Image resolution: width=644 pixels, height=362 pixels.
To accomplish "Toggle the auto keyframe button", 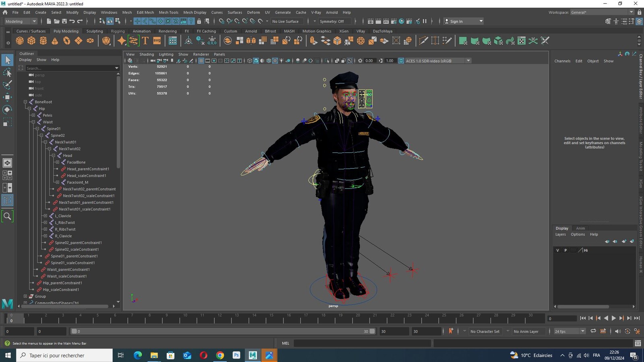I will [x=451, y=331].
